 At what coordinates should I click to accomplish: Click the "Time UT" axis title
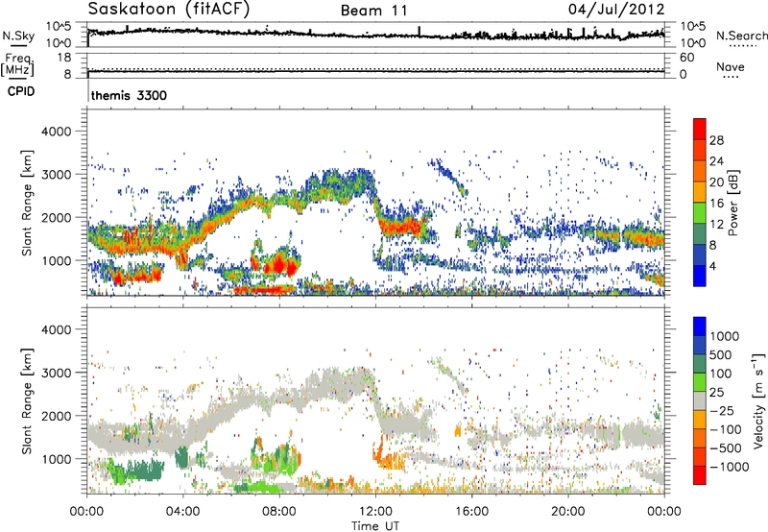(x=375, y=526)
